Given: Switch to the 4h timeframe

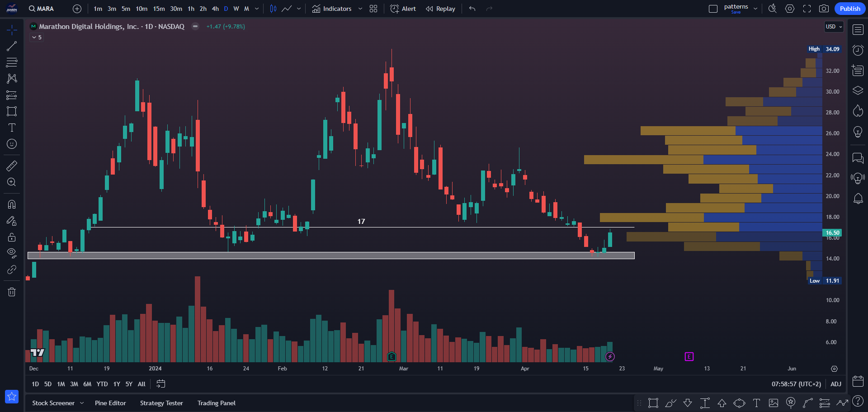Looking at the screenshot, I should [x=215, y=9].
